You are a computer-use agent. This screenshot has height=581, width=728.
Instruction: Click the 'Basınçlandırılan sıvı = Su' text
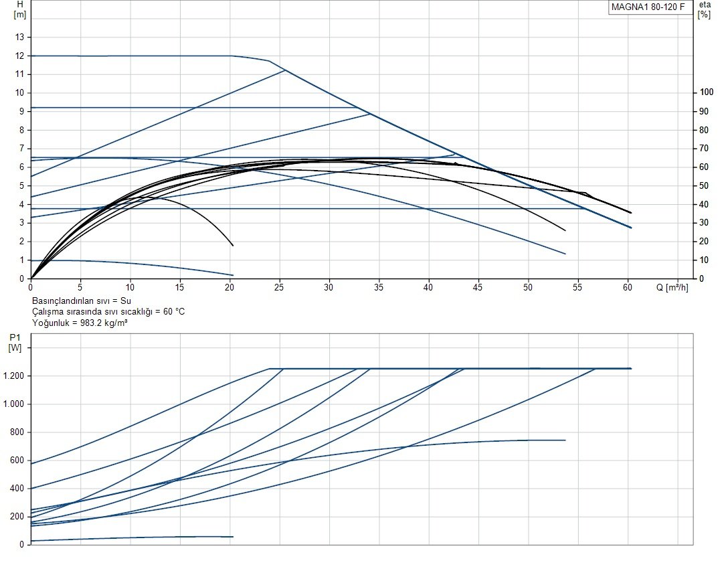coord(82,301)
